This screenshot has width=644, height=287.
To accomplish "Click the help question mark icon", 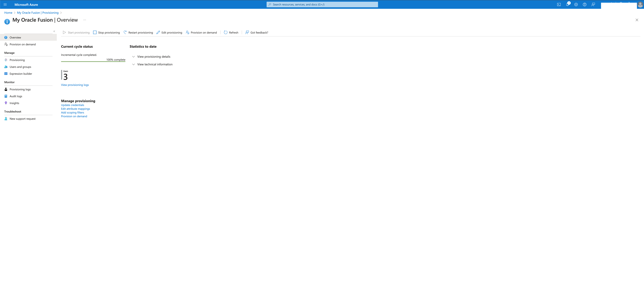I will pos(585,5).
